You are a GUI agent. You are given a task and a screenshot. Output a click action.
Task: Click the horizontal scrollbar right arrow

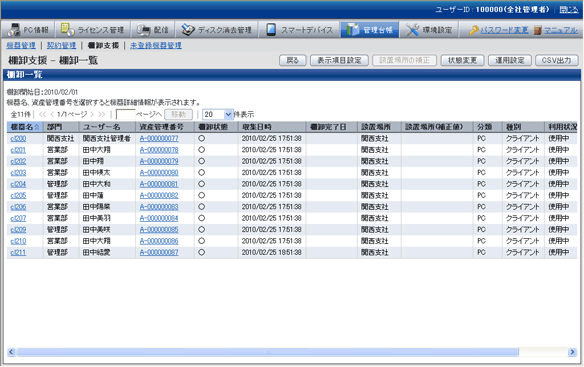[572, 352]
